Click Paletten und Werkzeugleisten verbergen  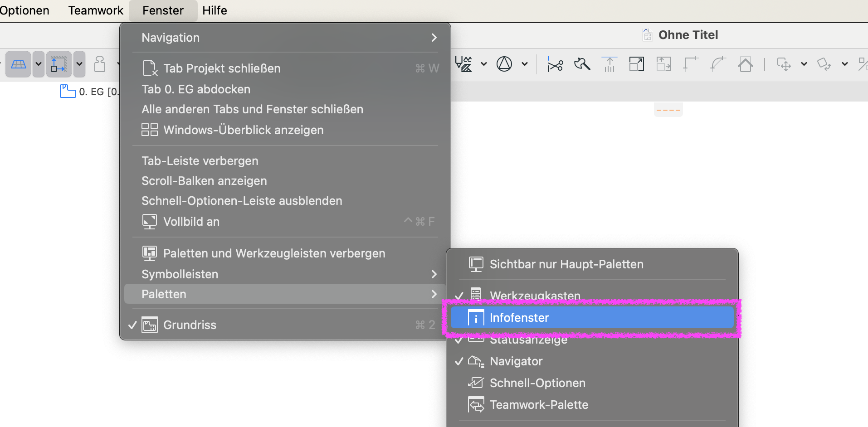point(285,253)
